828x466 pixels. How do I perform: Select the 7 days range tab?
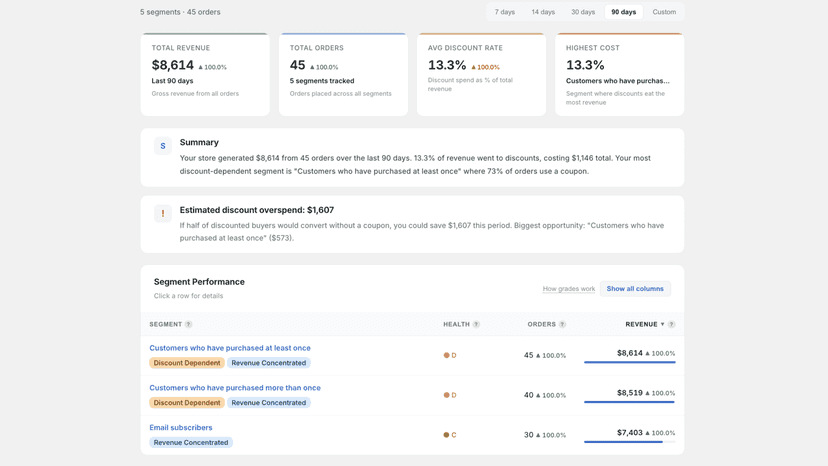pos(504,12)
